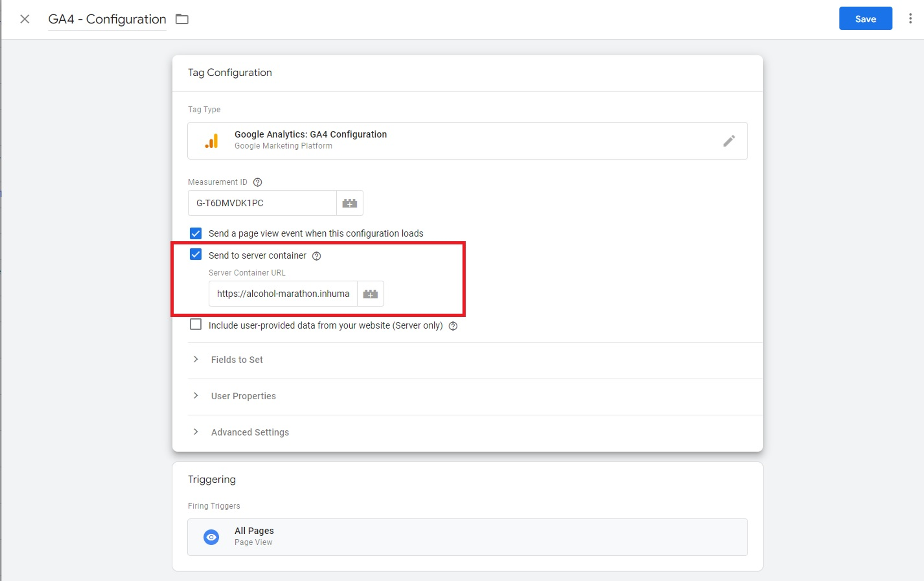Open the three-dot more actions menu
Viewport: 924px width, 581px height.
pos(910,18)
